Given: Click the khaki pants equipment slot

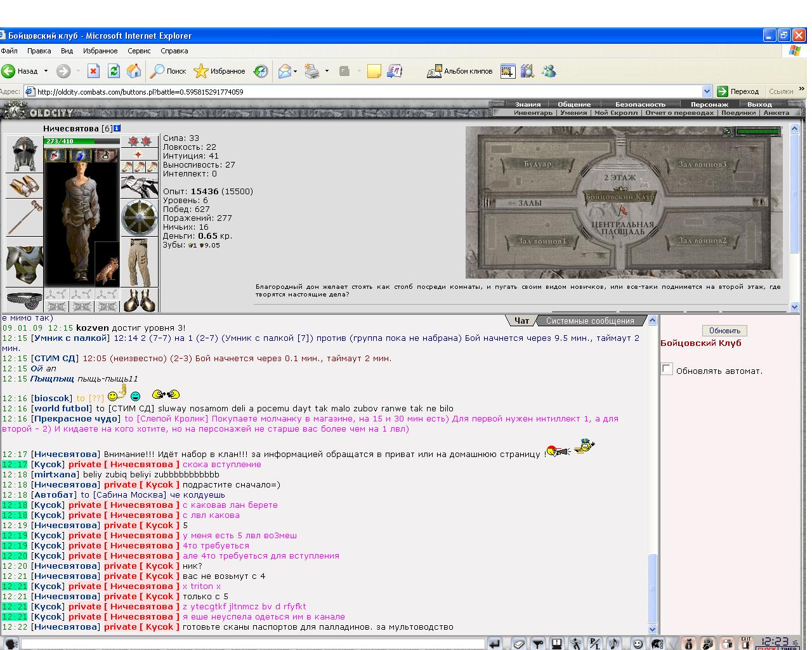Looking at the screenshot, I should (139, 263).
